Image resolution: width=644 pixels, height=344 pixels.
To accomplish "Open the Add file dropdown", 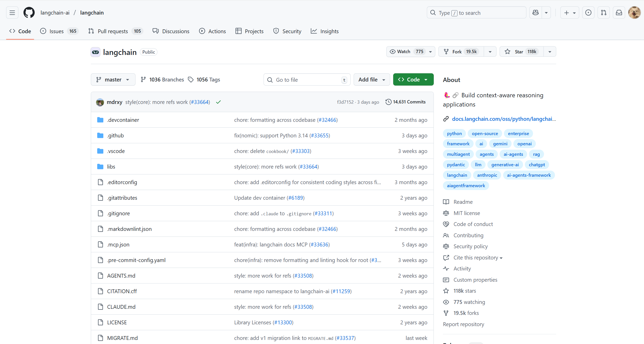I will tap(371, 80).
